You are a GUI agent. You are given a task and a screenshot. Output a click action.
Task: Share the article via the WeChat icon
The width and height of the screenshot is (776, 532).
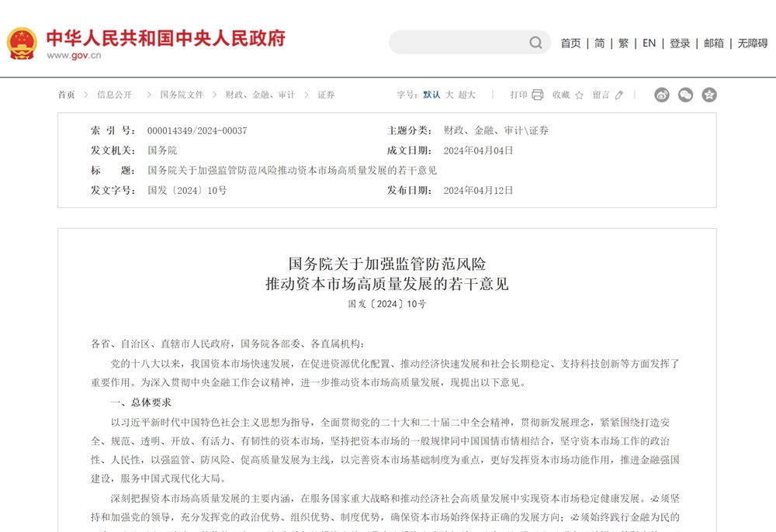685,95
